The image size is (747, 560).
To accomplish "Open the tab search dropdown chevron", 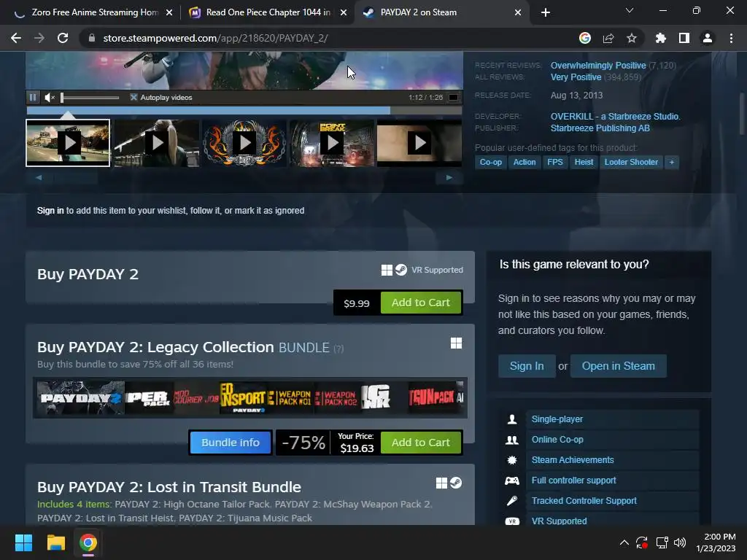I will [630, 10].
